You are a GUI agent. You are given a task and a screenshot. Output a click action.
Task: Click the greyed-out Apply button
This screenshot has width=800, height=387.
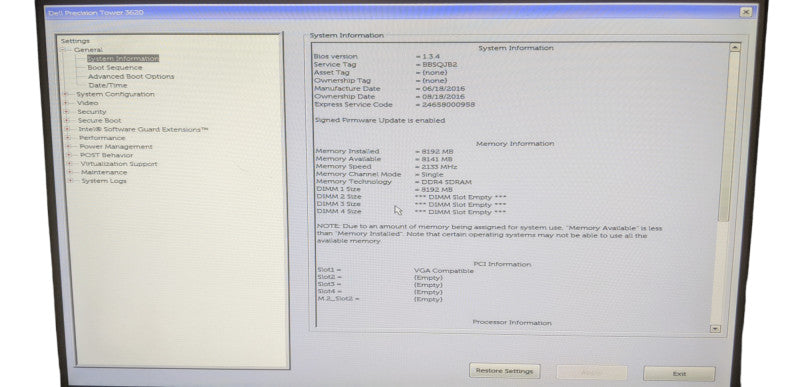591,373
